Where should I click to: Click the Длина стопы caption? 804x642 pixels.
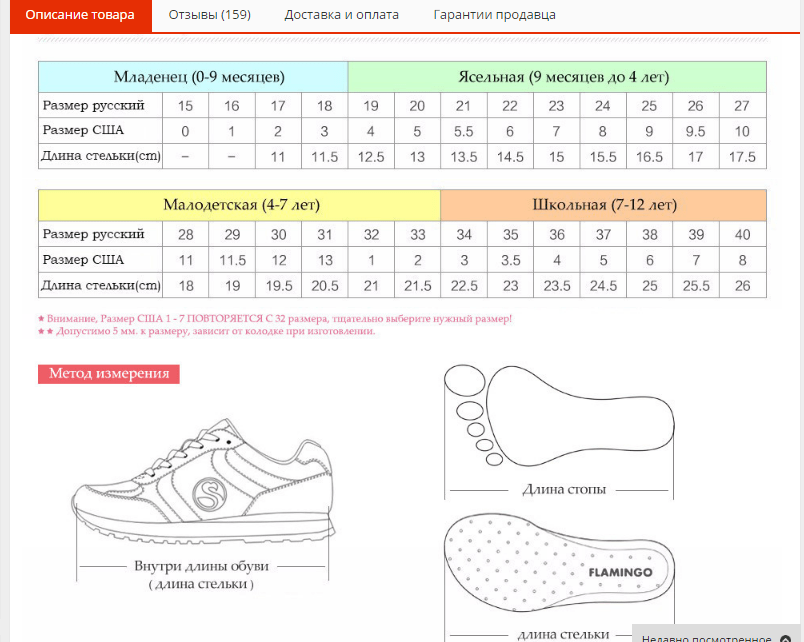tap(563, 490)
